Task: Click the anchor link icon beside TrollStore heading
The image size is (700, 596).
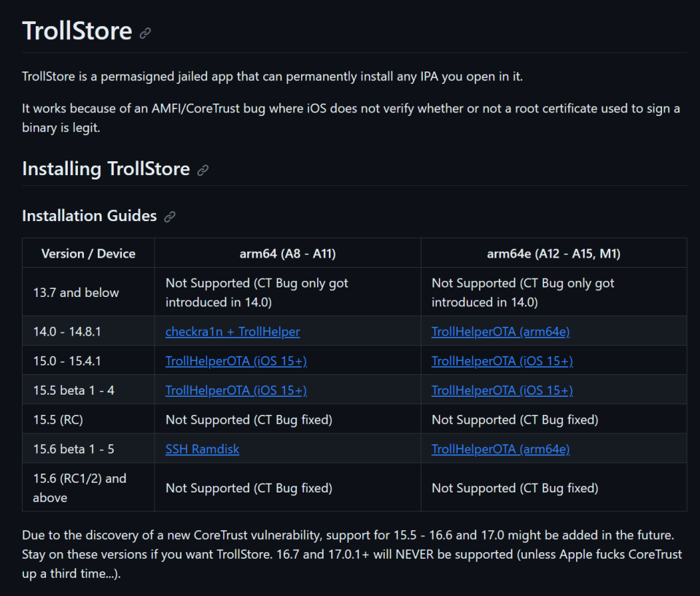Action: coord(145,33)
